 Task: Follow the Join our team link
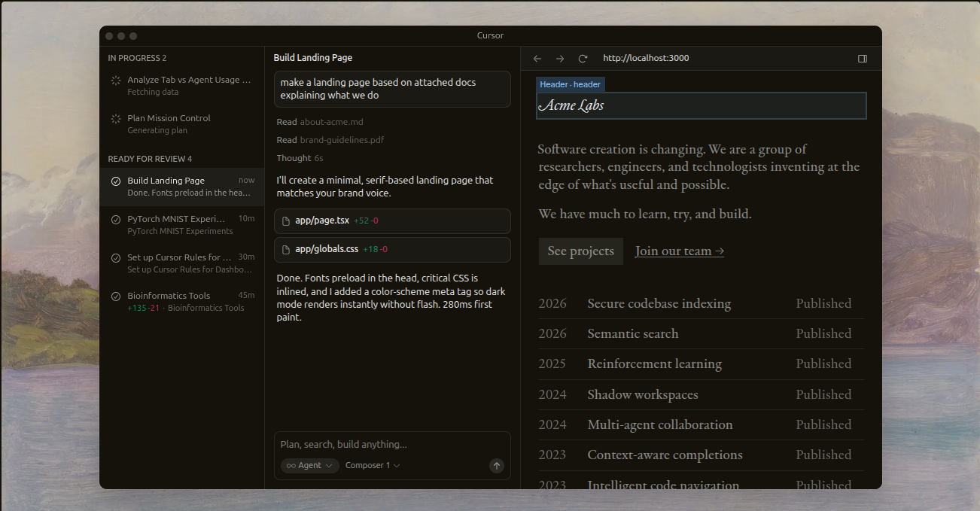679,251
